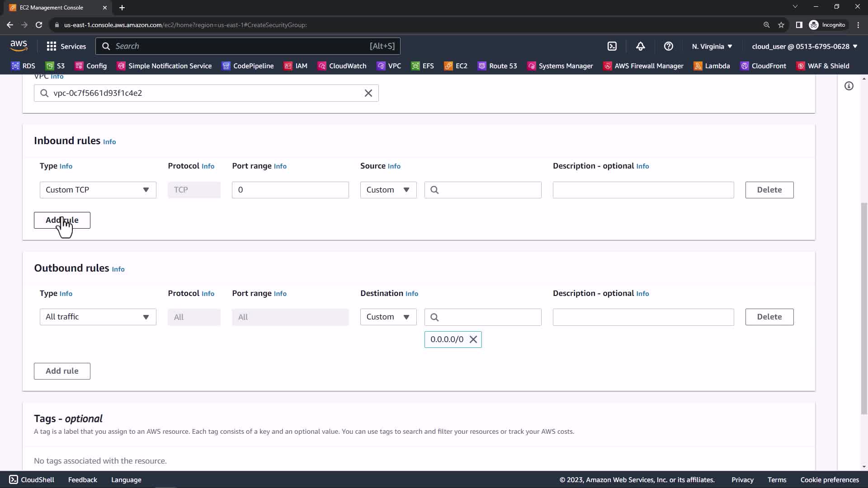Remove the 0.0.0.0/0 destination chip
Screen dimensions: 868x488
[x=473, y=339]
